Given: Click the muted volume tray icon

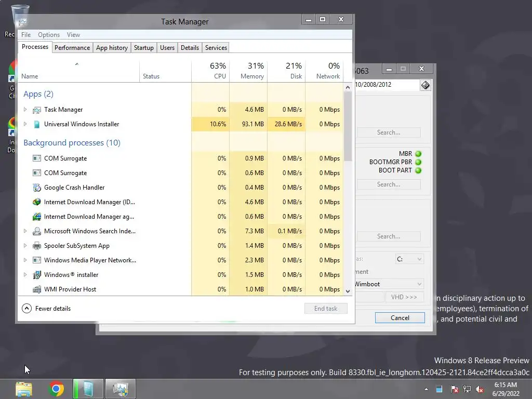Looking at the screenshot, I should point(480,389).
